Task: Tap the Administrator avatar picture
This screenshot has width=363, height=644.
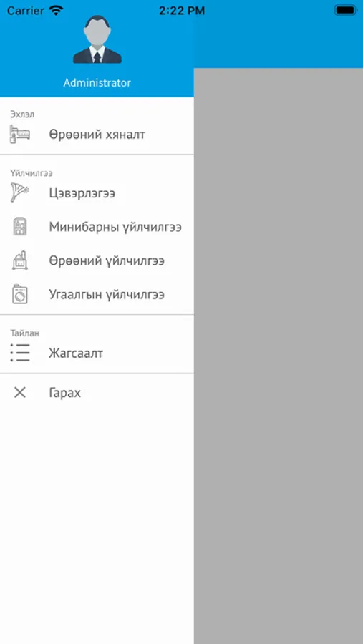Action: (x=97, y=39)
